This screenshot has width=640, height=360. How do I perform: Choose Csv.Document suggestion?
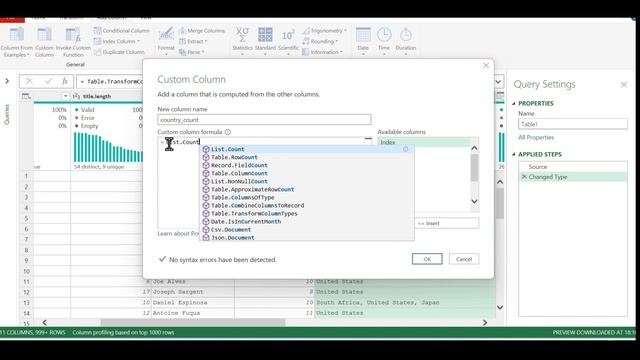307,229
